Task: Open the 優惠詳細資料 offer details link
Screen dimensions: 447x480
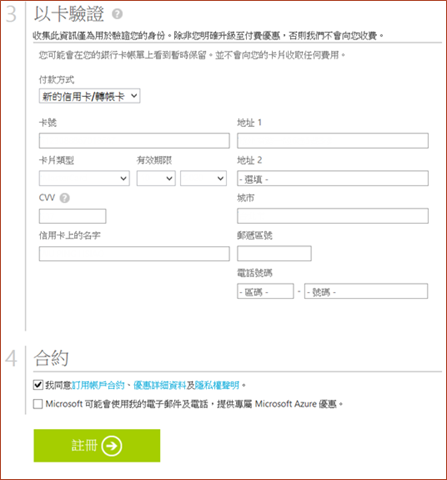Action: coord(160,385)
